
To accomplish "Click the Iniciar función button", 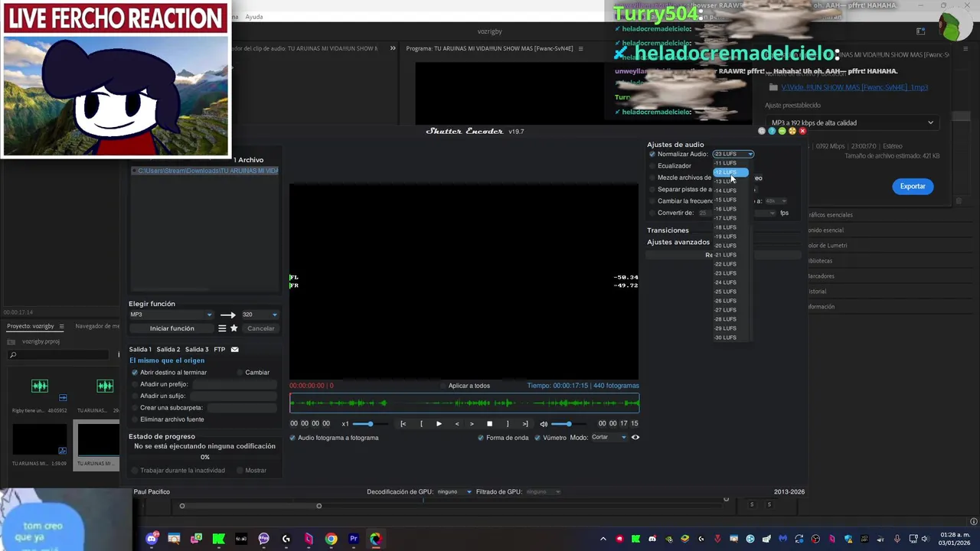I will click(x=172, y=328).
